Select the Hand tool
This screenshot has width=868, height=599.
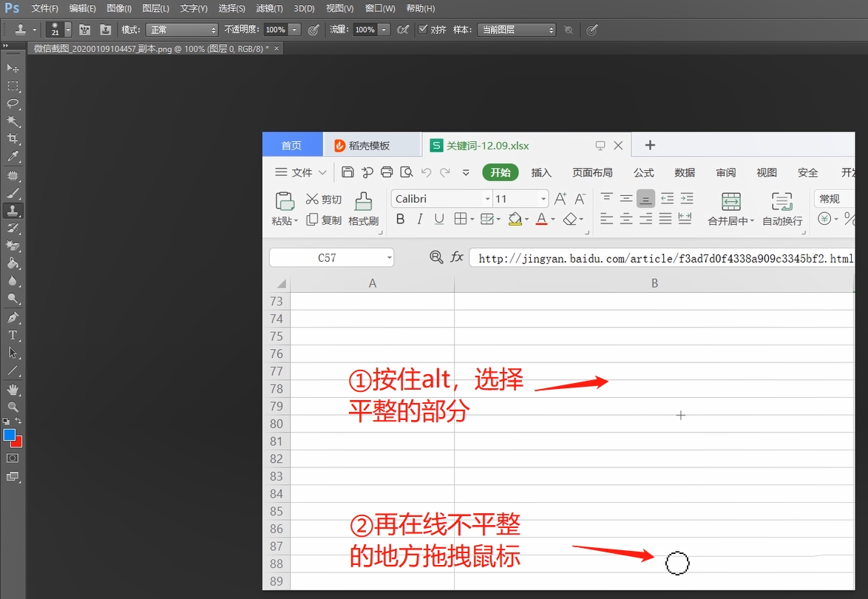pyautogui.click(x=13, y=389)
